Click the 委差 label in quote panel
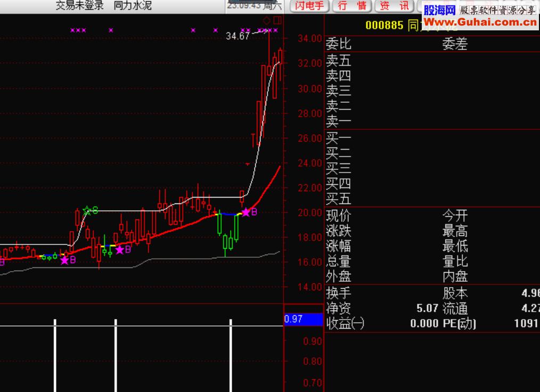The image size is (540, 392). point(455,44)
